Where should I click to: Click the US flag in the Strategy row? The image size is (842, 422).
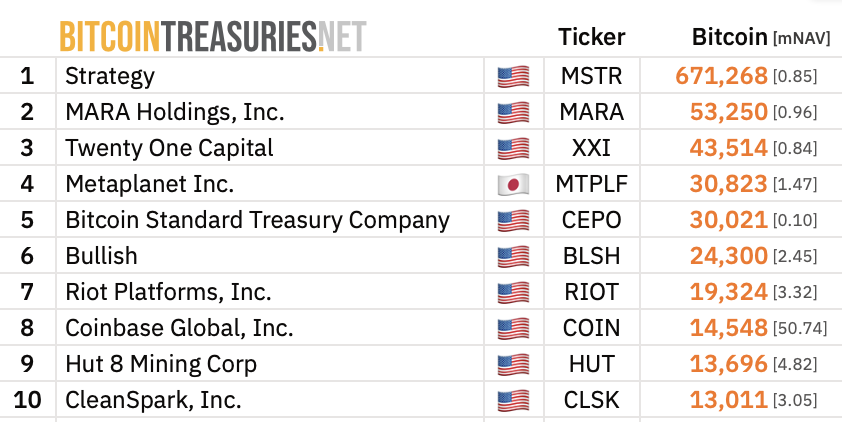tap(513, 76)
